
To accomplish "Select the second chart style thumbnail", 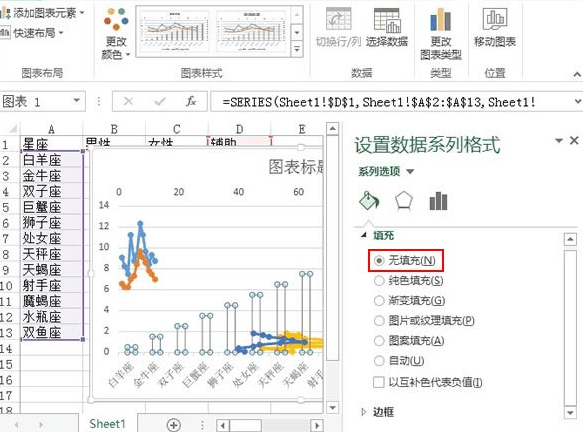I will [x=251, y=31].
